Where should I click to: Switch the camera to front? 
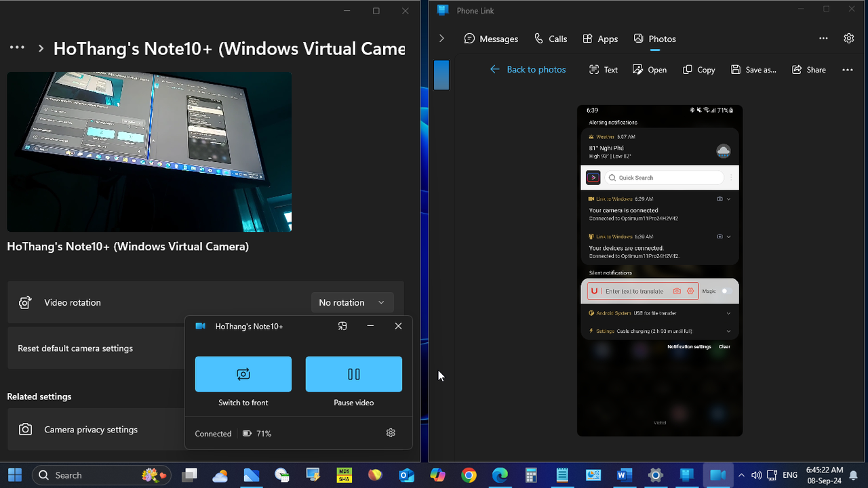(x=243, y=373)
